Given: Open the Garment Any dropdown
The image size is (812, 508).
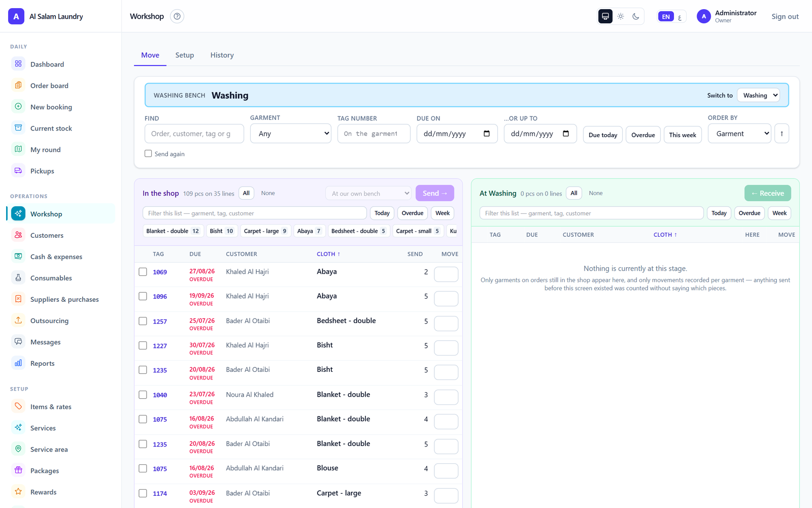Looking at the screenshot, I should [291, 134].
